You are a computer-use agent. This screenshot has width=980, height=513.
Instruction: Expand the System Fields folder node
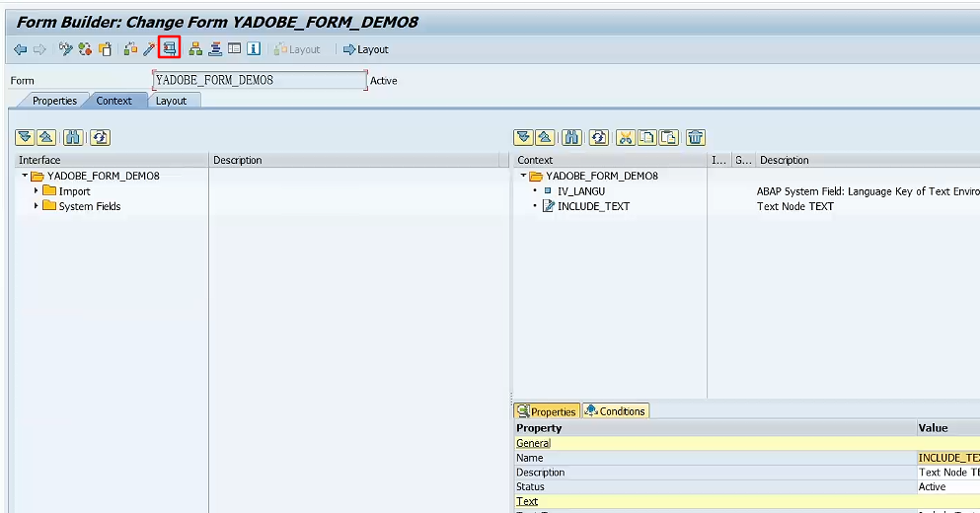coord(37,205)
